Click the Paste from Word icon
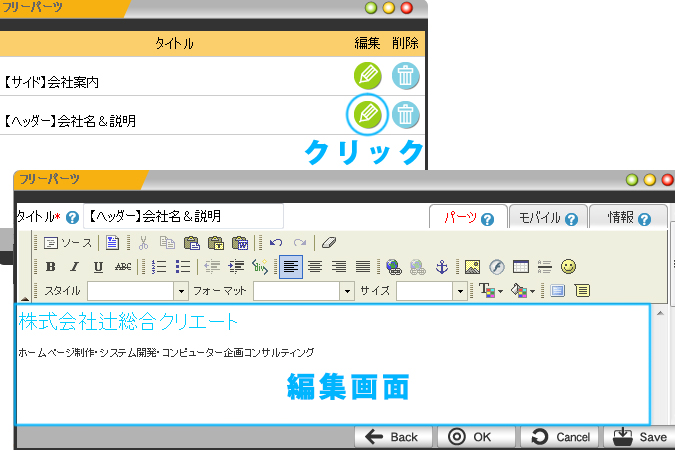 click(240, 243)
